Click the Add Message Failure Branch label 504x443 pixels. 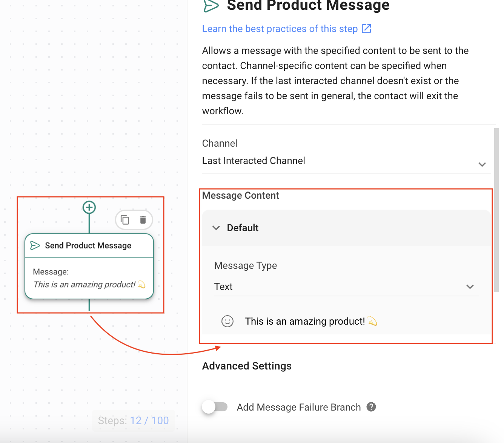coord(298,407)
